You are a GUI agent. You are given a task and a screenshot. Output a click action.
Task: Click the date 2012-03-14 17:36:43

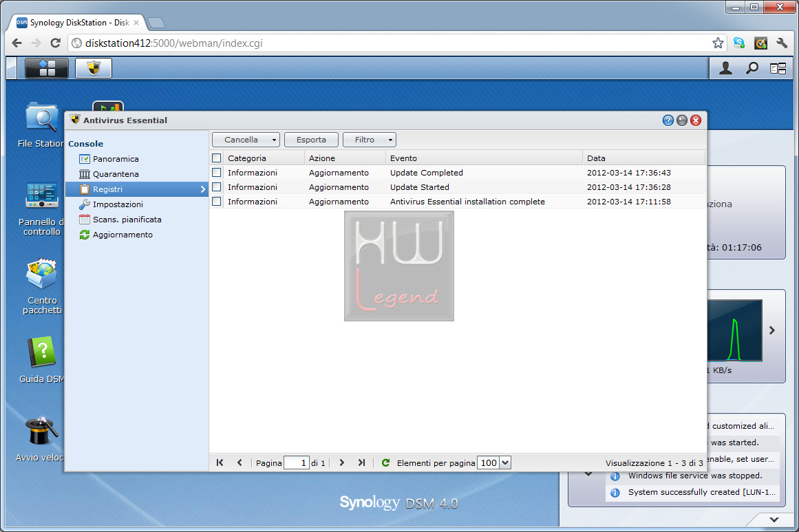click(629, 173)
